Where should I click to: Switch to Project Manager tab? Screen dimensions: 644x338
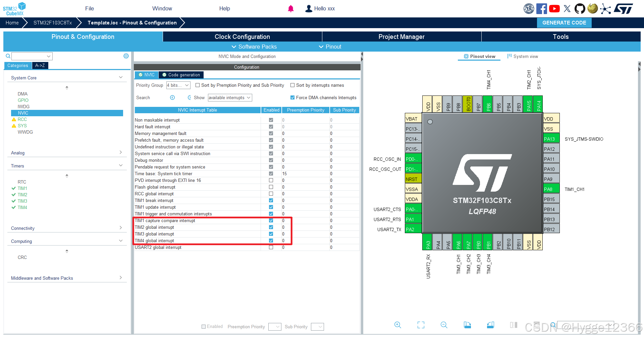click(401, 37)
